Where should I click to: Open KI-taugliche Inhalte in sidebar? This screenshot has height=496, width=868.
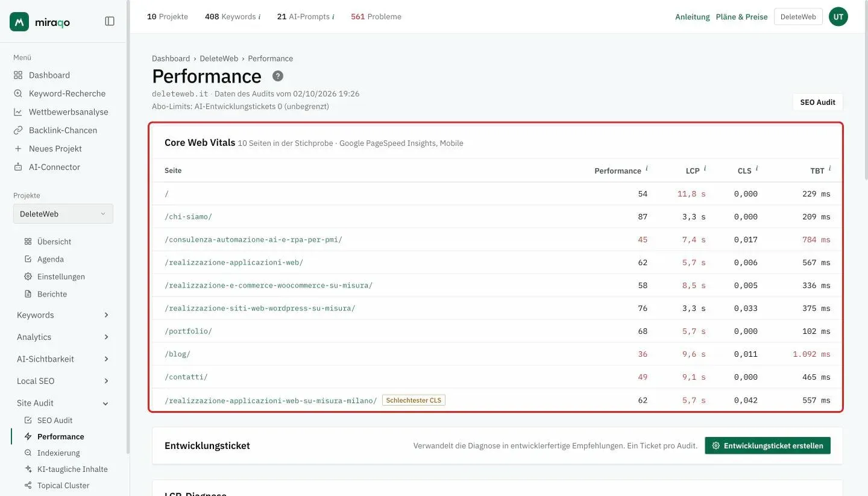pyautogui.click(x=72, y=469)
